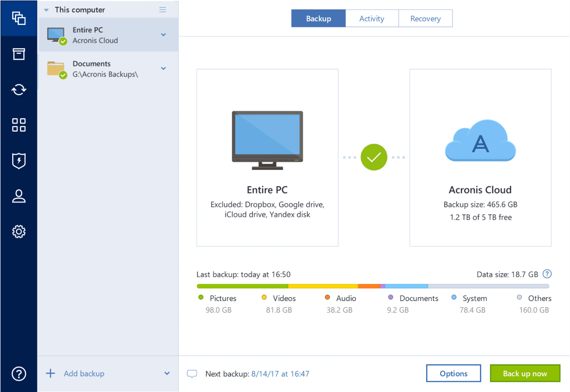
Task: Open Settings via the gear icon
Action: pos(19,231)
